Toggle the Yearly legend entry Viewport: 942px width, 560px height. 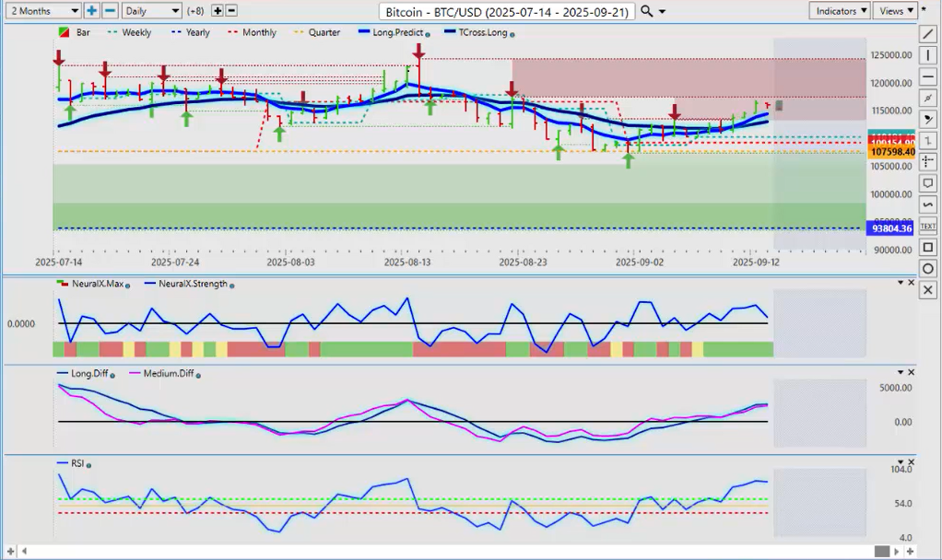191,32
